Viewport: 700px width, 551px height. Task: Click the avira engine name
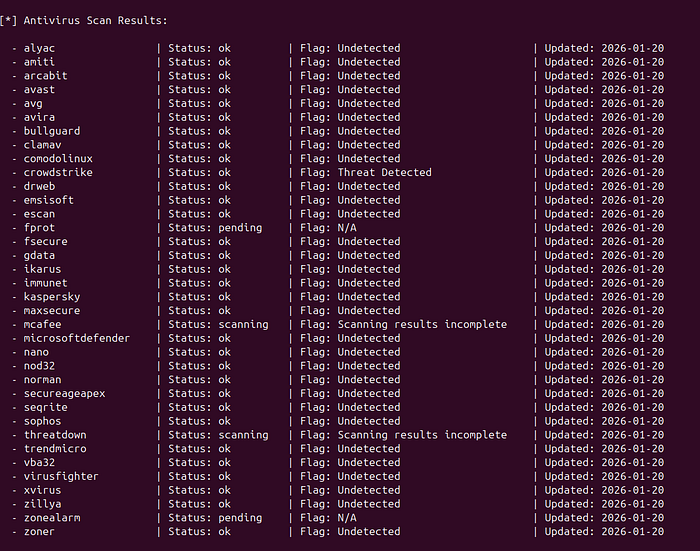39,117
